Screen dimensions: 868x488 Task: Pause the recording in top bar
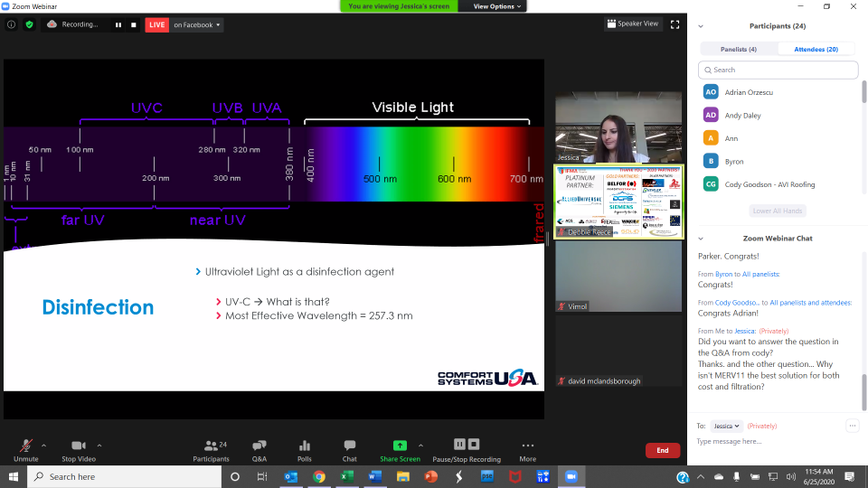click(x=118, y=25)
